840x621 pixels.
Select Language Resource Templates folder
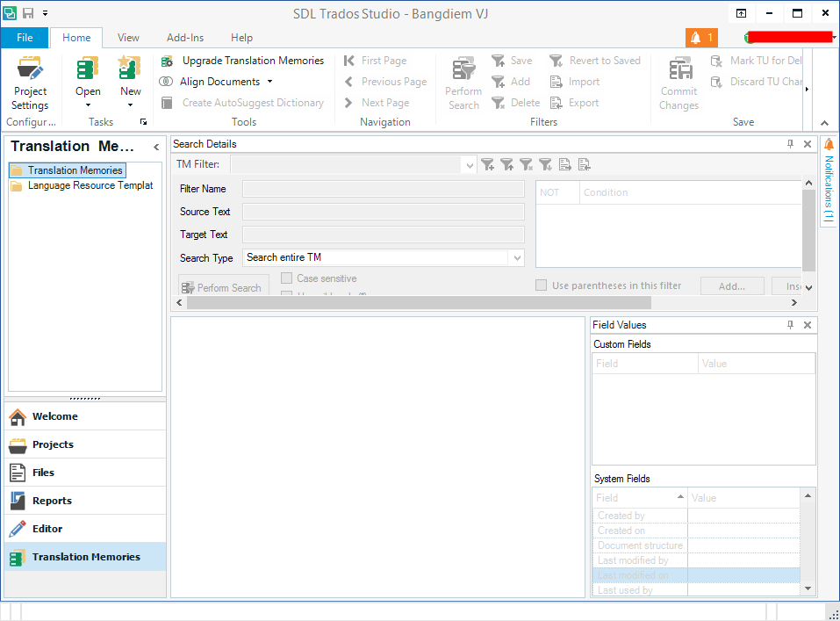coord(82,185)
